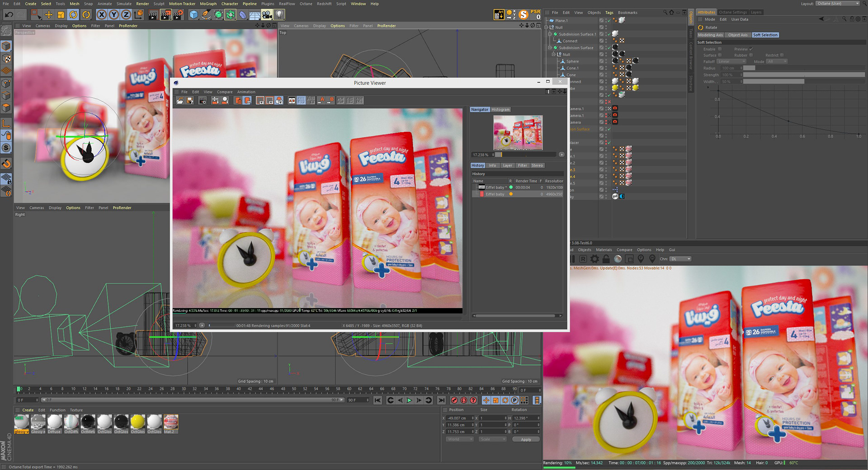The image size is (868, 470).
Task: Switch to Filter tab in Picture Viewer
Action: pyautogui.click(x=523, y=165)
